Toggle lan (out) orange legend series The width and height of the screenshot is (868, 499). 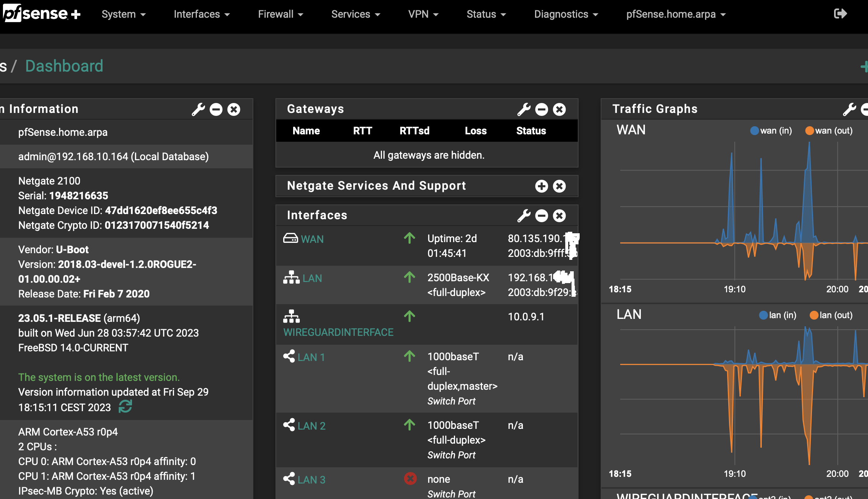click(x=831, y=315)
